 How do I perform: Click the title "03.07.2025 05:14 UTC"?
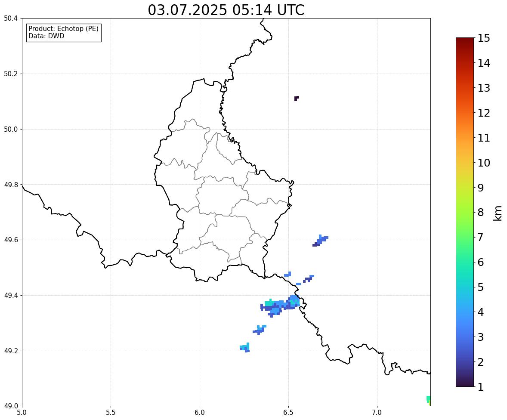click(226, 10)
